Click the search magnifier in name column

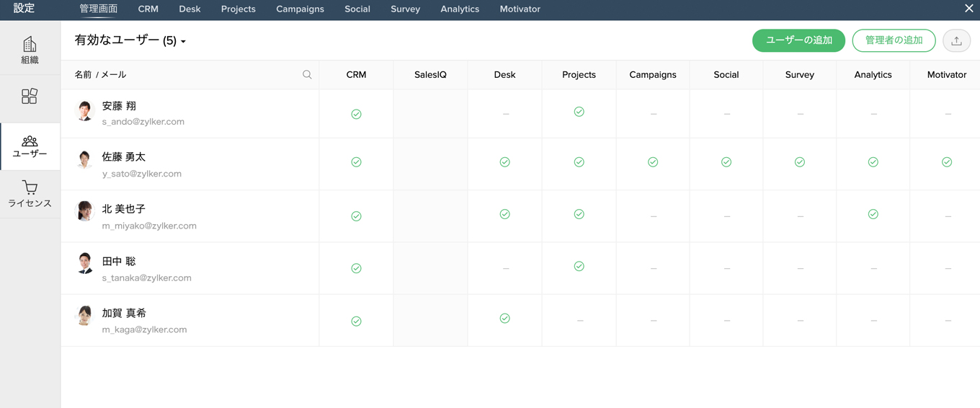[307, 74]
